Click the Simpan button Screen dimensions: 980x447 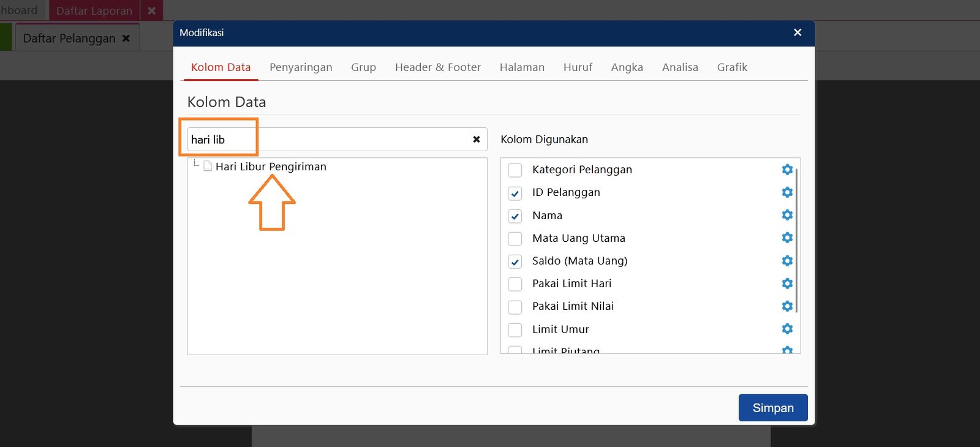[x=772, y=408]
